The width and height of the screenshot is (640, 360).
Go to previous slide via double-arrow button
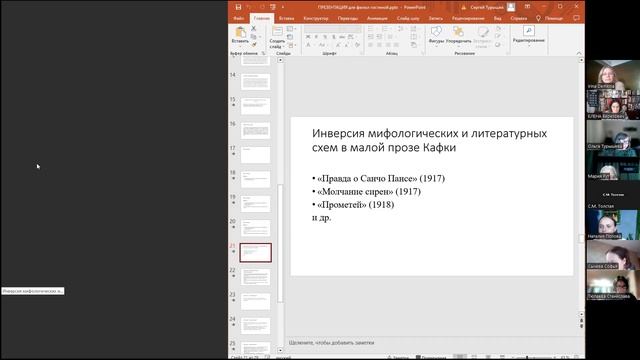pos(581,321)
